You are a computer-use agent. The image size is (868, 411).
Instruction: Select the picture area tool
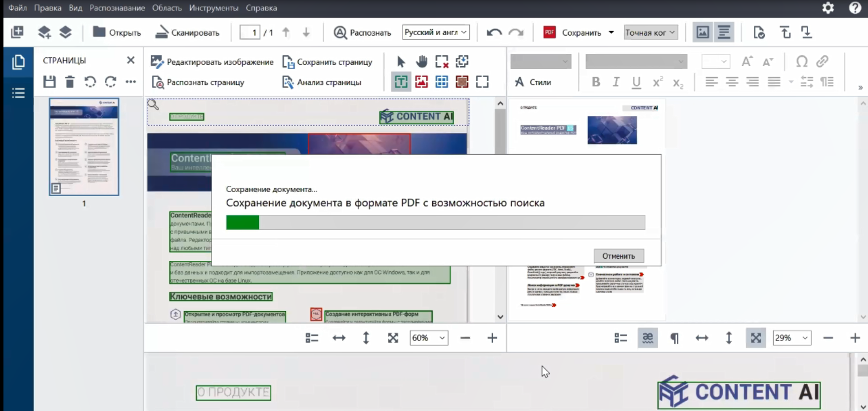tap(421, 82)
